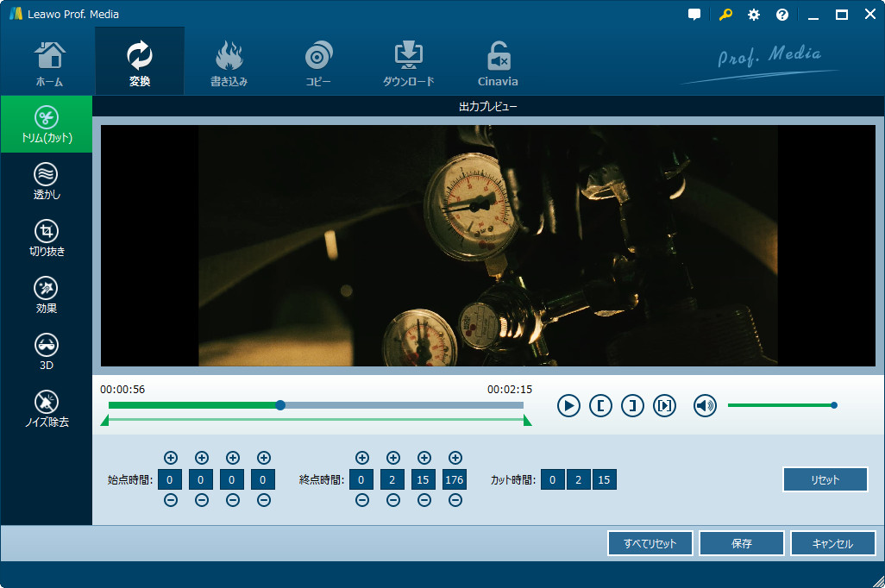Screen dimensions: 885x588
Task: Click the play trimmed clip icon
Action: [664, 405]
